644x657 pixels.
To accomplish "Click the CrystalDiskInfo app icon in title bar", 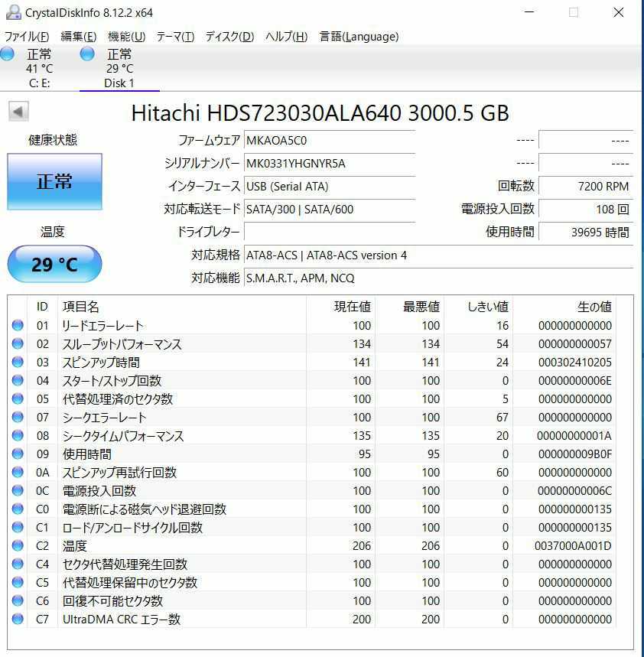I will point(14,12).
